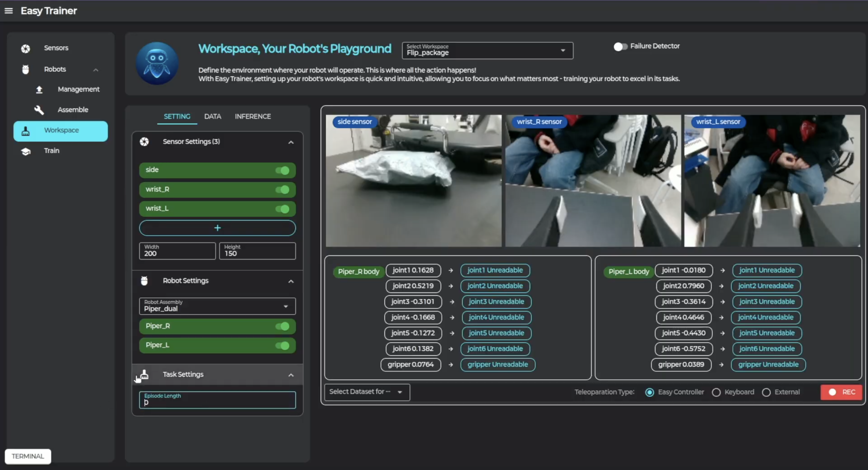Screen dimensions: 868x470
Task: Click the Assemble wrench icon
Action: (x=39, y=110)
